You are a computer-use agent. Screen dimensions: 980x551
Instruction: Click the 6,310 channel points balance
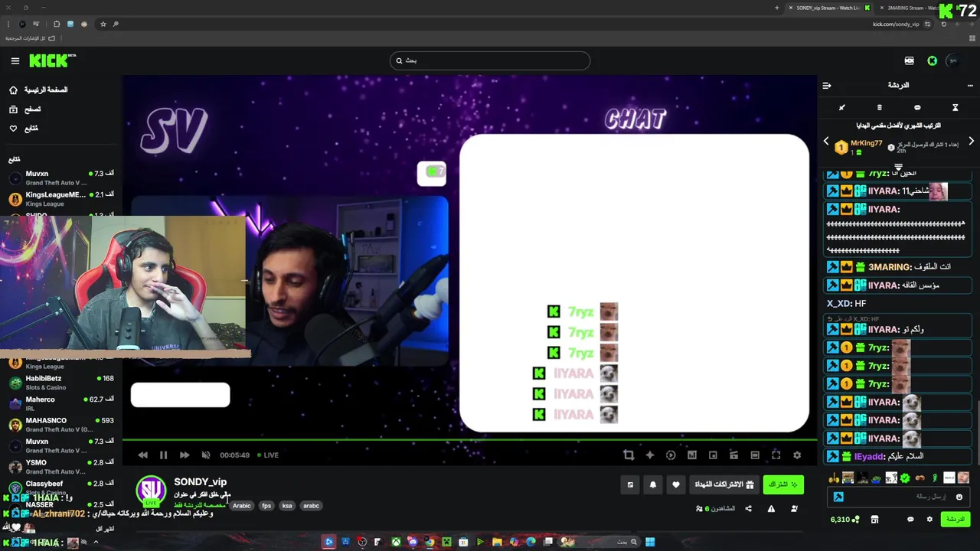click(x=844, y=519)
